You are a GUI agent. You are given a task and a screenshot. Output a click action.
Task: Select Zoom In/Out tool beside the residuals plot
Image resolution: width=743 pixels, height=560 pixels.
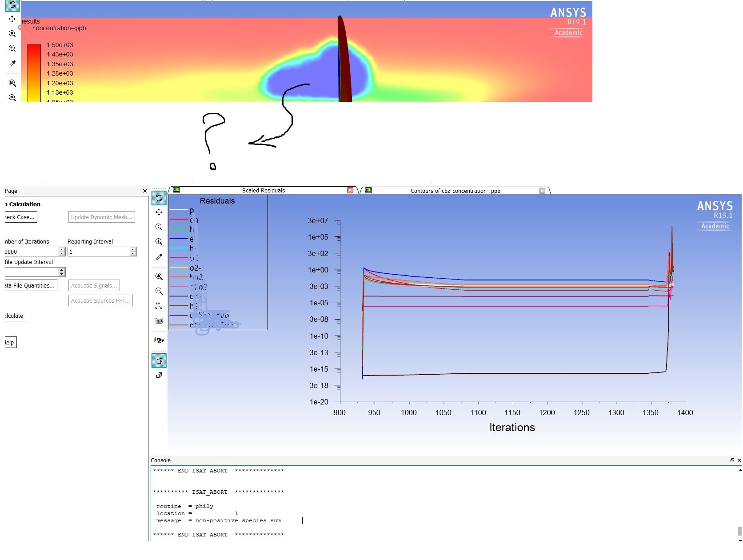[x=159, y=227]
